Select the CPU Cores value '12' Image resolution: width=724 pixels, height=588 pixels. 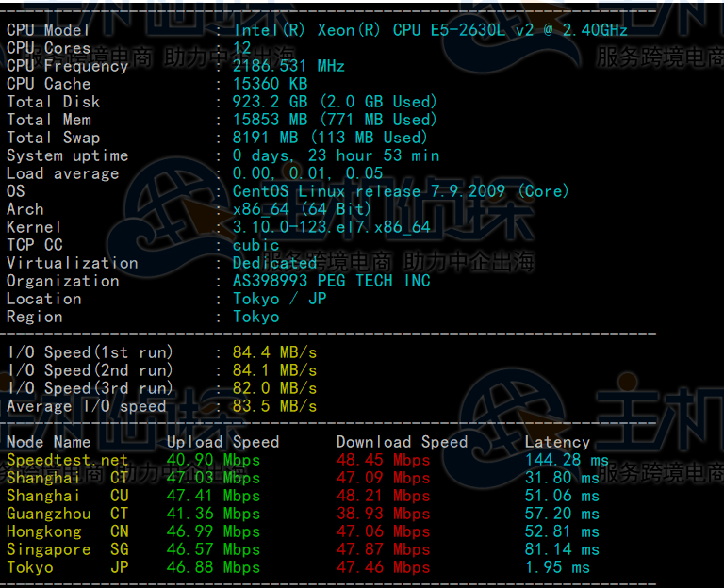tap(242, 48)
